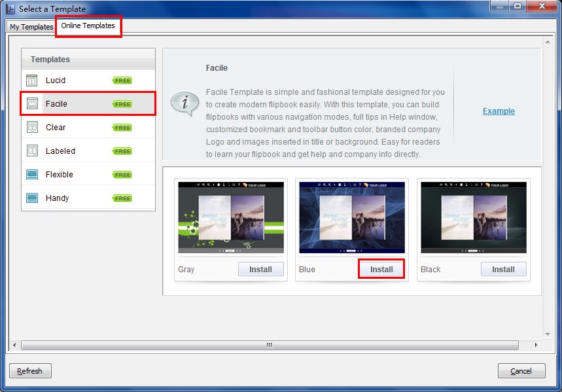
Task: Click the Clear template layout icon
Action: click(32, 128)
